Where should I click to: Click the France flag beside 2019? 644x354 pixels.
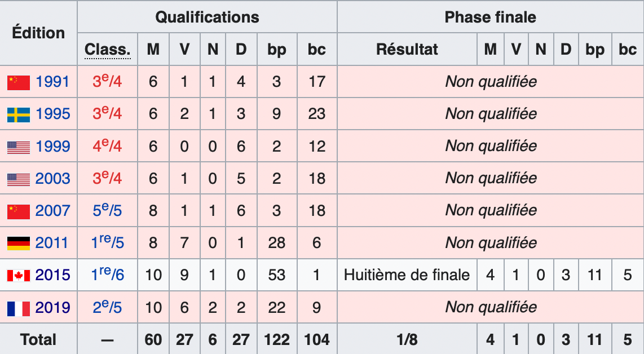click(x=19, y=308)
